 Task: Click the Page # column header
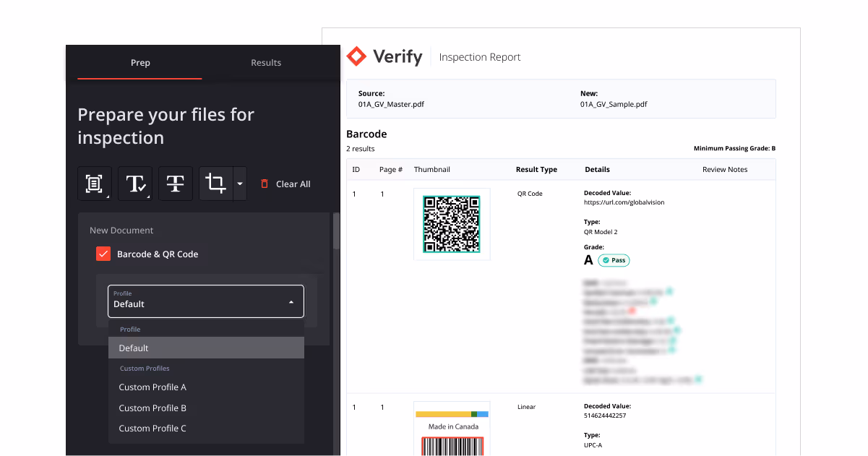click(x=391, y=170)
